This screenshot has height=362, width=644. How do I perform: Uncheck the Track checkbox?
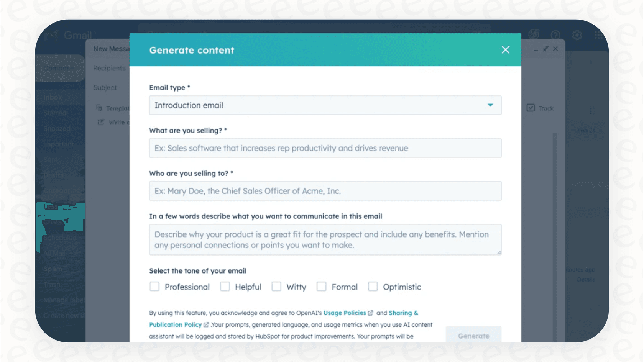[x=531, y=108]
